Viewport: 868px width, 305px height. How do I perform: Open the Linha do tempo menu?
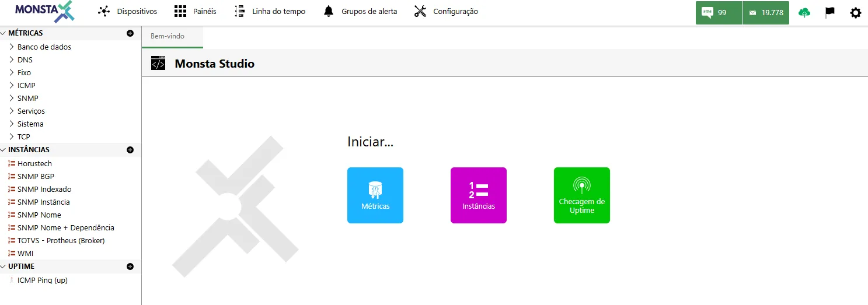click(x=278, y=12)
